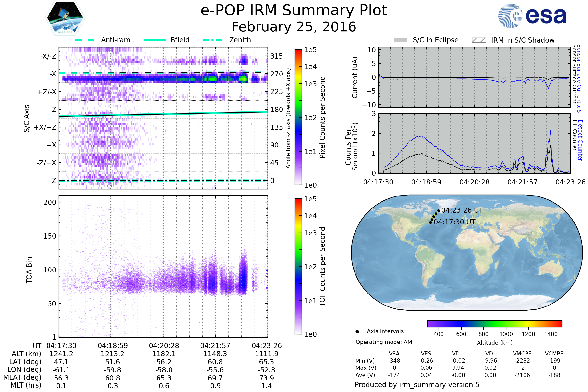Click the TOF Counts per Second colorbar
588x392 pixels.
[298, 266]
